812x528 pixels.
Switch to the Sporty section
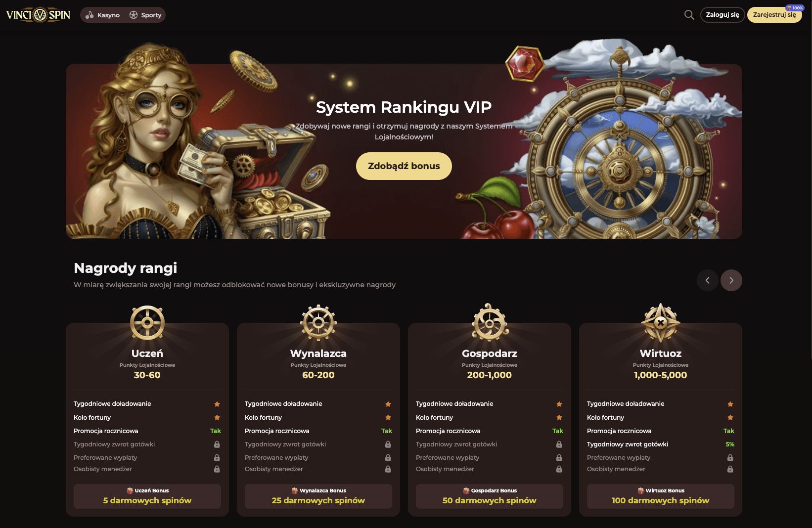pyautogui.click(x=145, y=15)
